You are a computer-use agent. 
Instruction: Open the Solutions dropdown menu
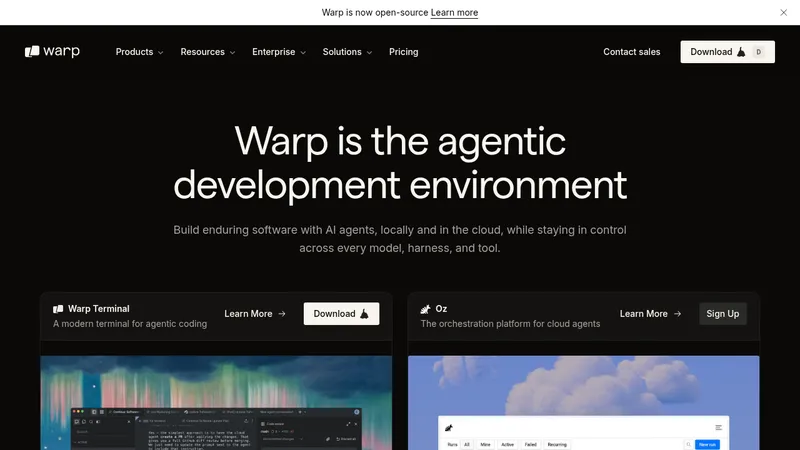(x=347, y=52)
